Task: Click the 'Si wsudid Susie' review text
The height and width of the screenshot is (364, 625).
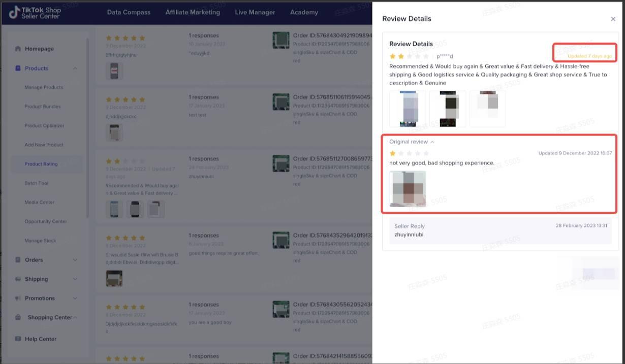Action: point(142,258)
